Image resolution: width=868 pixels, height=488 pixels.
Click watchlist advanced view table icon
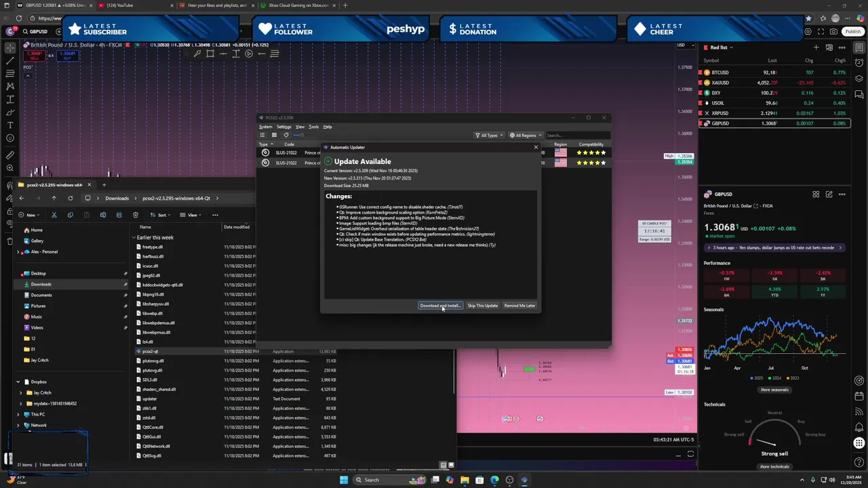click(x=829, y=47)
